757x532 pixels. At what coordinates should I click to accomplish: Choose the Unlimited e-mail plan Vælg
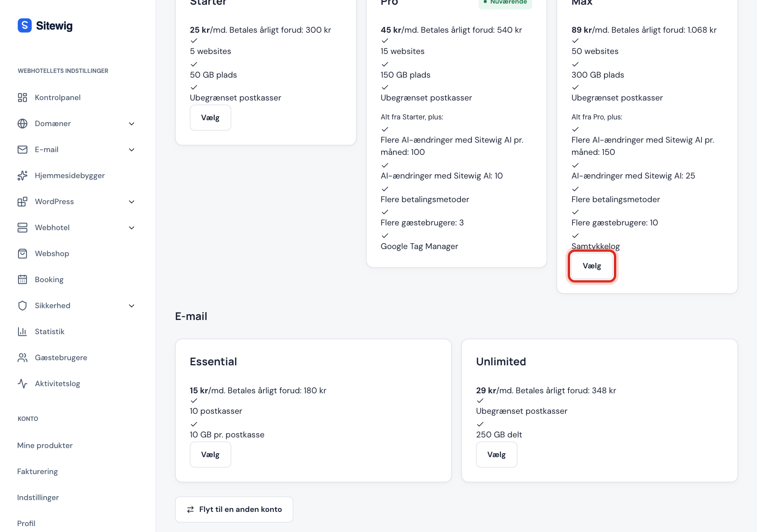(496, 455)
